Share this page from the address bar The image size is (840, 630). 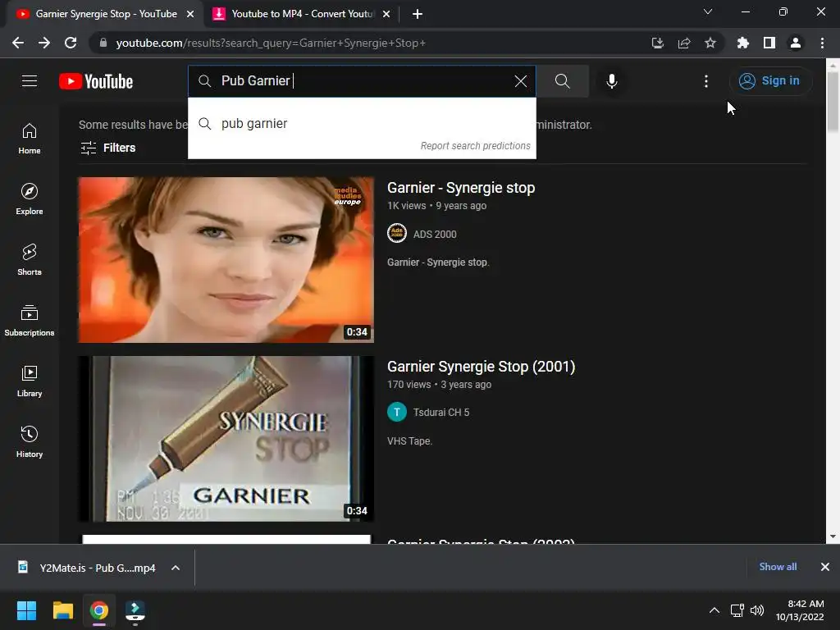(684, 43)
